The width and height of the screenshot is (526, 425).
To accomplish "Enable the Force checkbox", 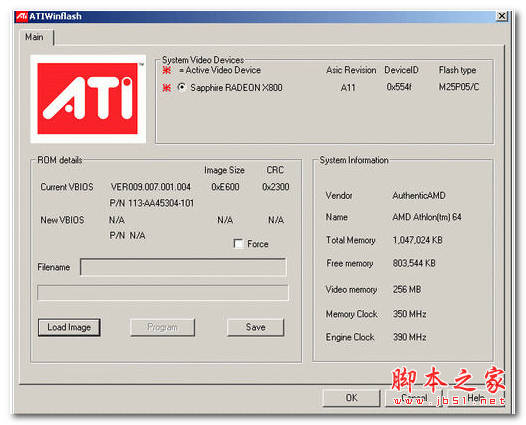I will [239, 244].
